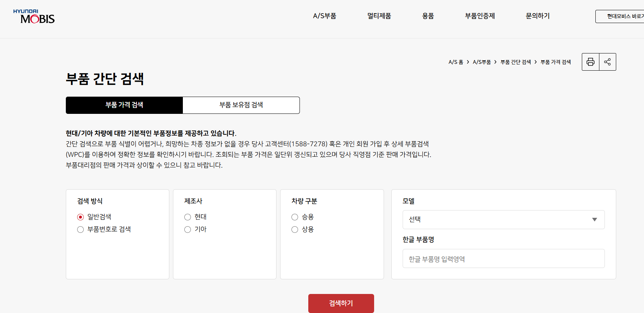The image size is (644, 313).
Task: Open the 용품 menu
Action: point(428,16)
